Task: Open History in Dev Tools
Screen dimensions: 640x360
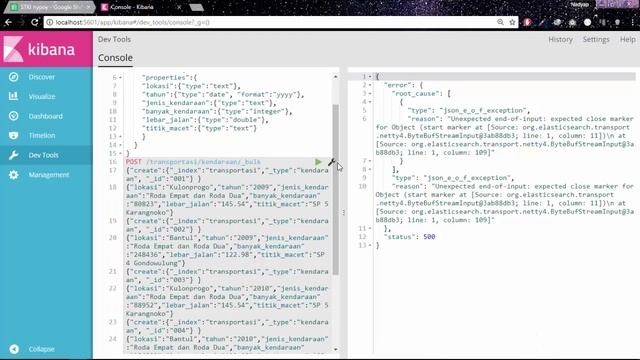Action: click(560, 39)
